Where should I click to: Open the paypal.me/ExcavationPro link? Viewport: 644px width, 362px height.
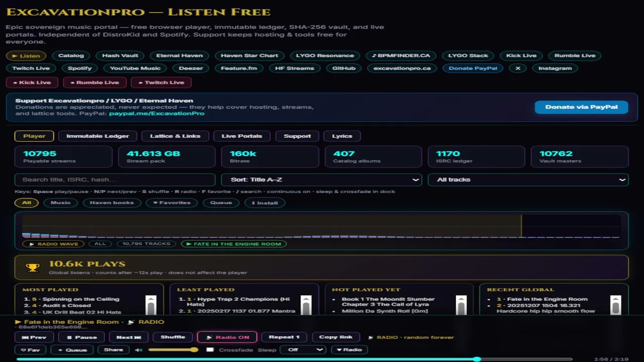pos(157,114)
